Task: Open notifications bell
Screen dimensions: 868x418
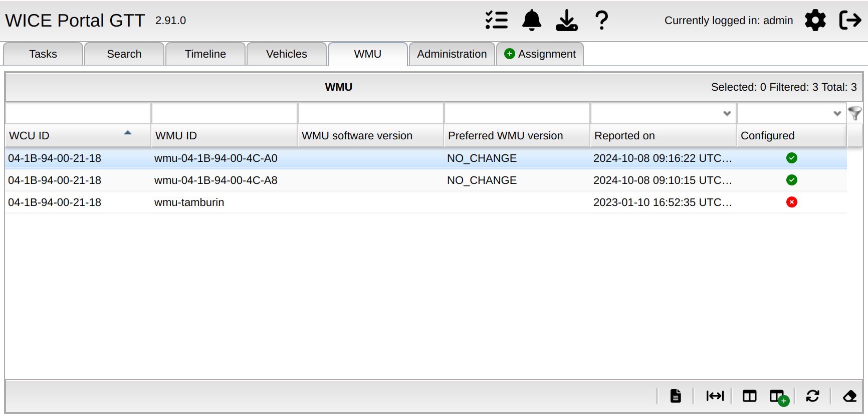Action: pos(532,21)
